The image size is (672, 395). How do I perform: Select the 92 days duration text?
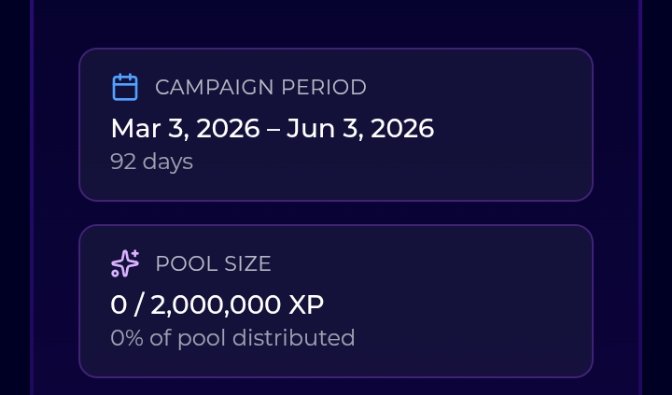tap(152, 162)
